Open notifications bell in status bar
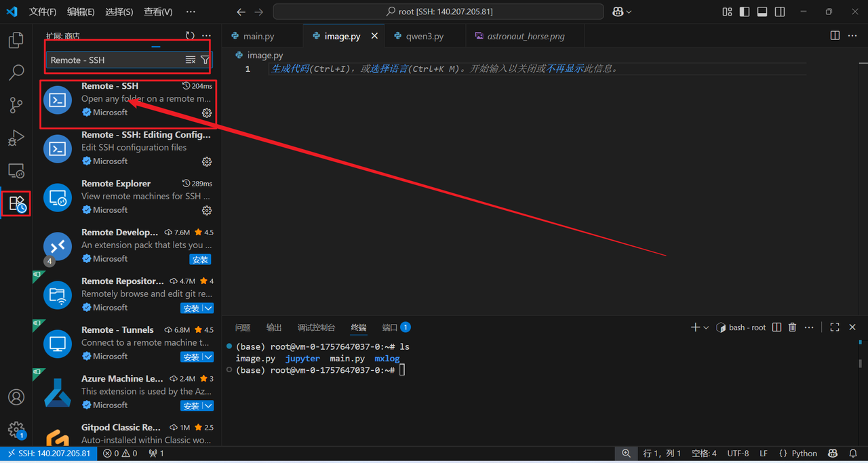Image resolution: width=868 pixels, height=463 pixels. point(852,454)
